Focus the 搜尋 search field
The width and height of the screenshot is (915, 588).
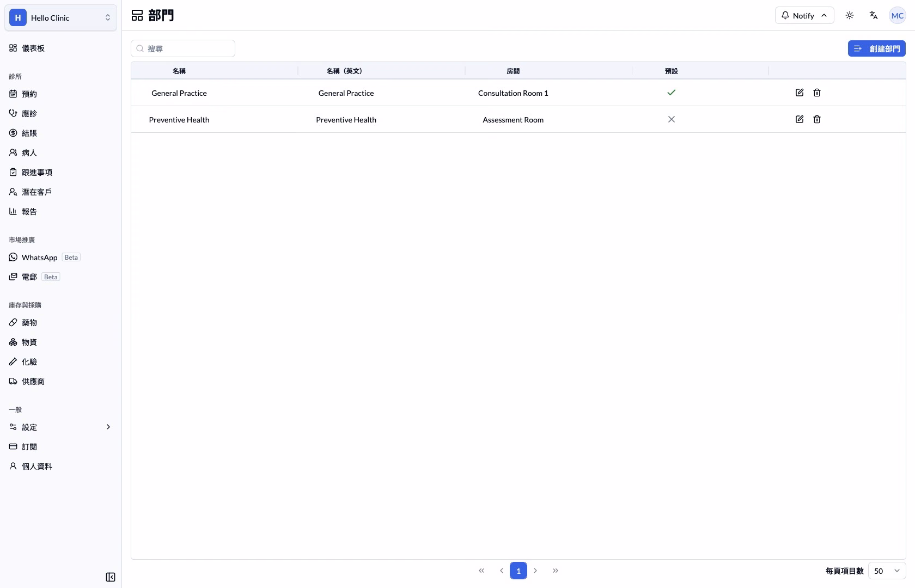click(x=183, y=48)
